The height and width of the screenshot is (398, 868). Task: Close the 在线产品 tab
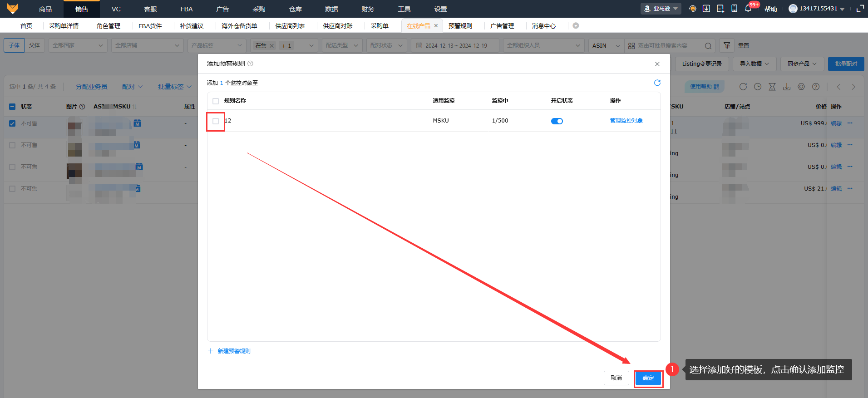pyautogui.click(x=436, y=26)
